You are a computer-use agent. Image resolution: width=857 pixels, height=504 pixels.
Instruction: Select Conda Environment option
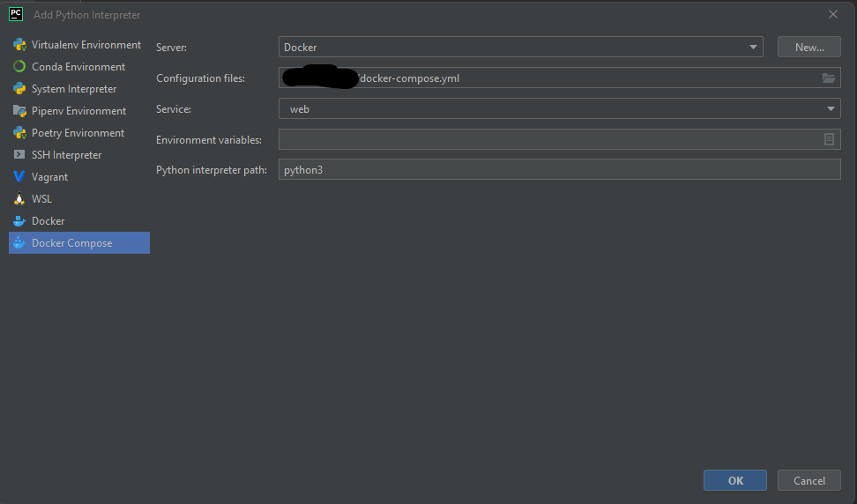point(79,67)
